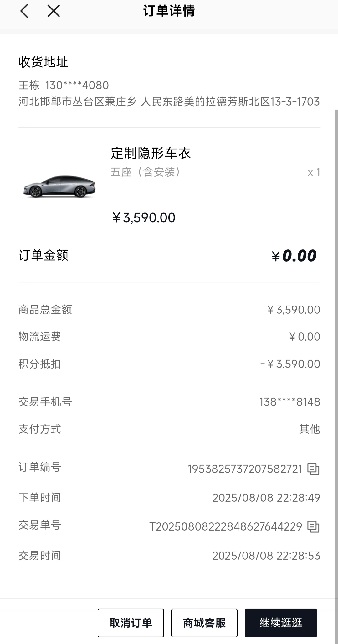Tap the 交易手机号 138****8148 value
Viewport: 338px width, 644px height.
coord(289,402)
